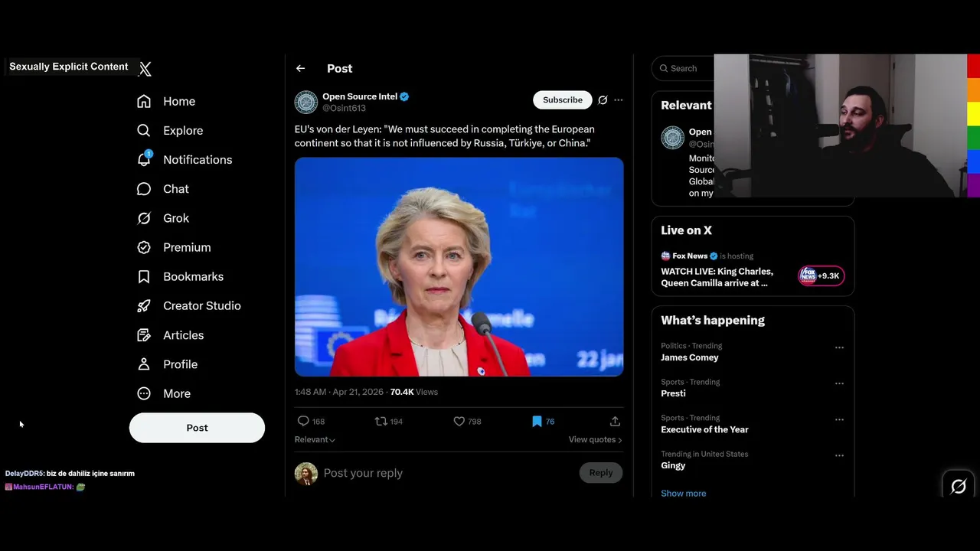Click the Creator Studio rocket icon
The image size is (980, 551).
click(x=144, y=305)
